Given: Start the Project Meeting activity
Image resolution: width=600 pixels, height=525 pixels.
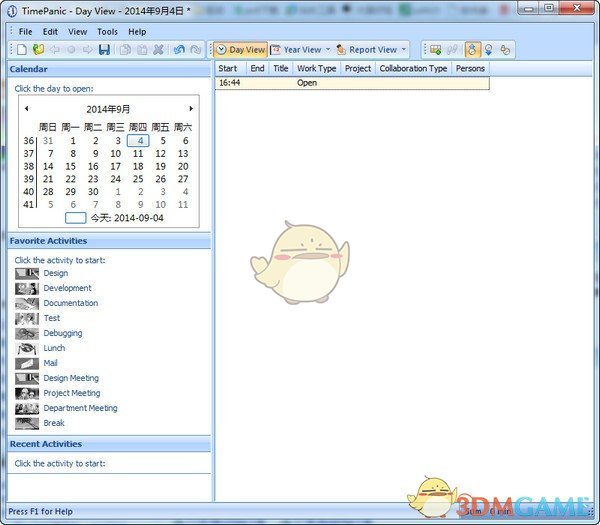Looking at the screenshot, I should tap(71, 393).
